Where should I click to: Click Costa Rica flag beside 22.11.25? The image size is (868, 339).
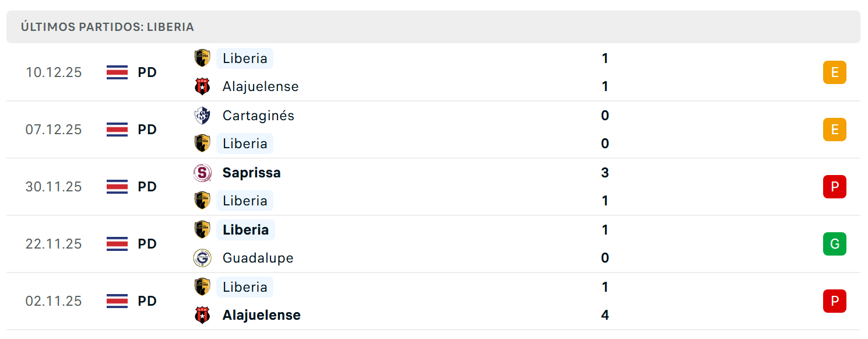(x=117, y=244)
